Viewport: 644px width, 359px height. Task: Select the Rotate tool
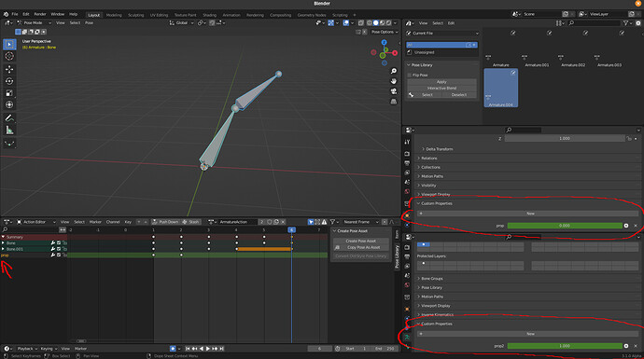click(x=9, y=81)
